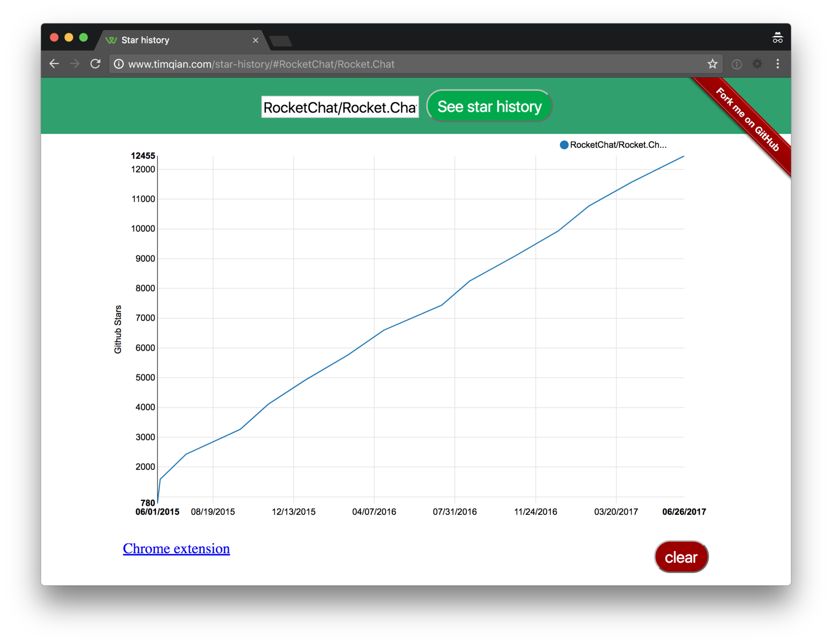This screenshot has width=832, height=644.
Task: Click the 03/20/2017 x-axis label
Action: pyautogui.click(x=616, y=512)
